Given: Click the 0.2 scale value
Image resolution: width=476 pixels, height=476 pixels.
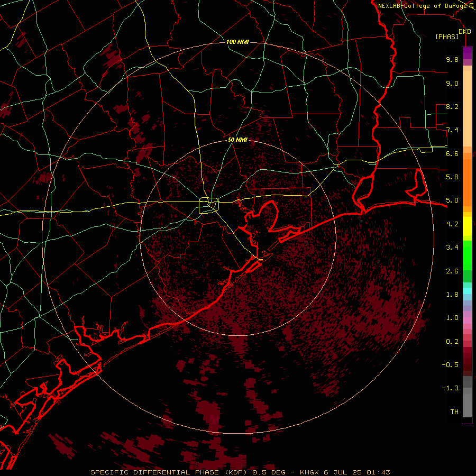Looking at the screenshot, I should [x=452, y=342].
